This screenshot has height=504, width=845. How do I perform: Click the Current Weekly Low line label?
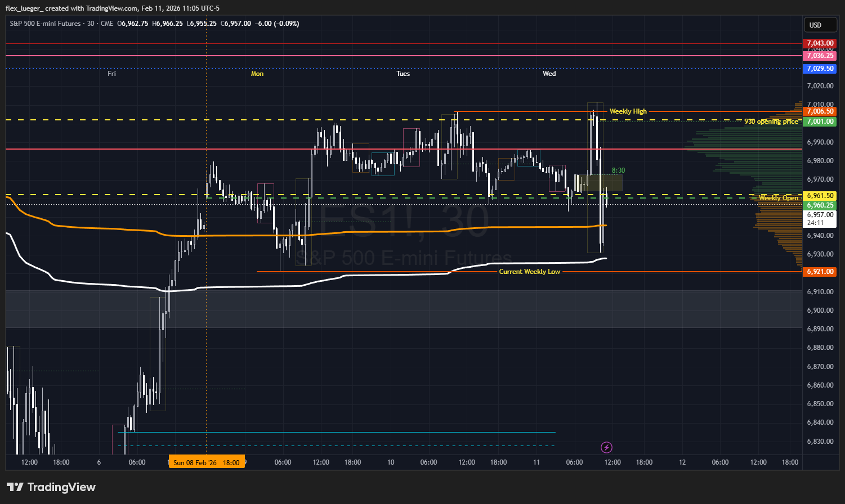click(529, 272)
